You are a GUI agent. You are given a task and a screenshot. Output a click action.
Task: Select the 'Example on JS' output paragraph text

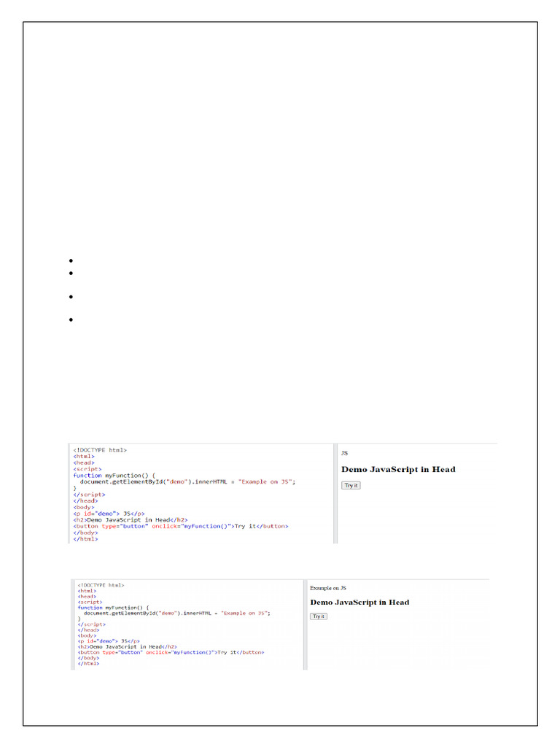[328, 588]
